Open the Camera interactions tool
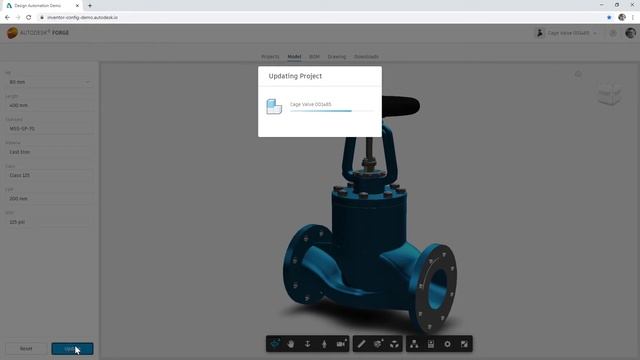Viewport: 640px width, 360px height. [x=341, y=344]
